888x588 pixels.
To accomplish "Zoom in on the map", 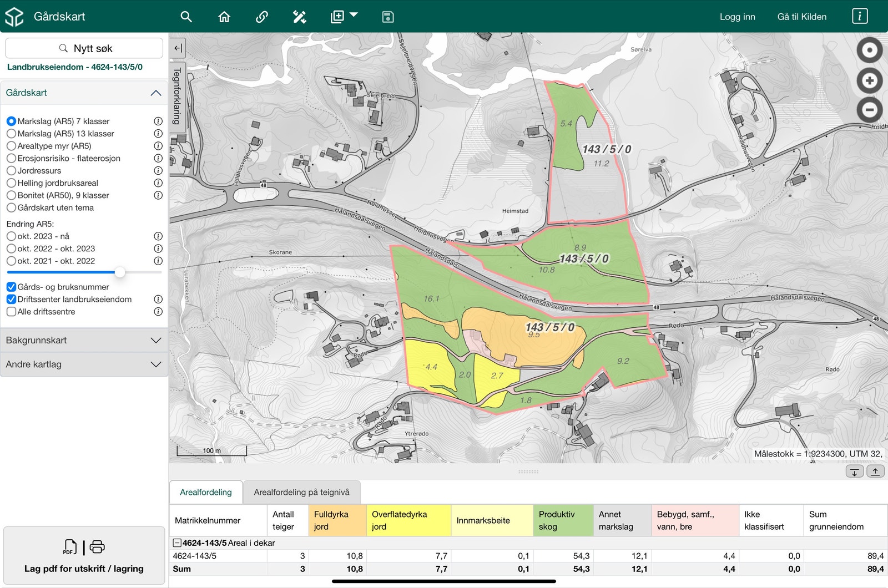I will click(870, 80).
